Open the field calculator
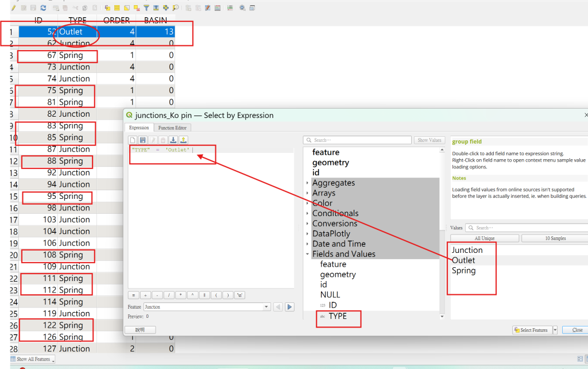This screenshot has width=588, height=369. click(x=218, y=8)
